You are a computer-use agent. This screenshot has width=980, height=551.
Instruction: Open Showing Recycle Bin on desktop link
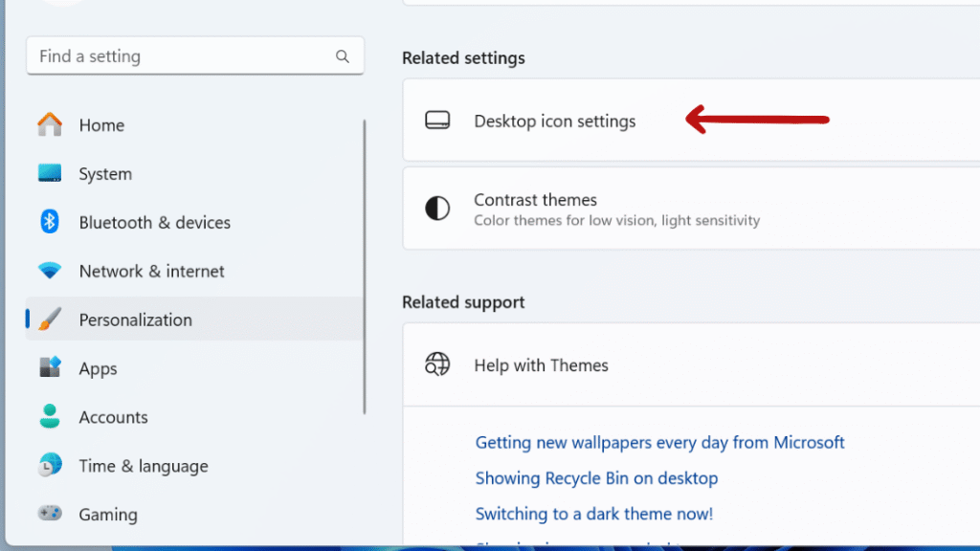[x=596, y=478]
